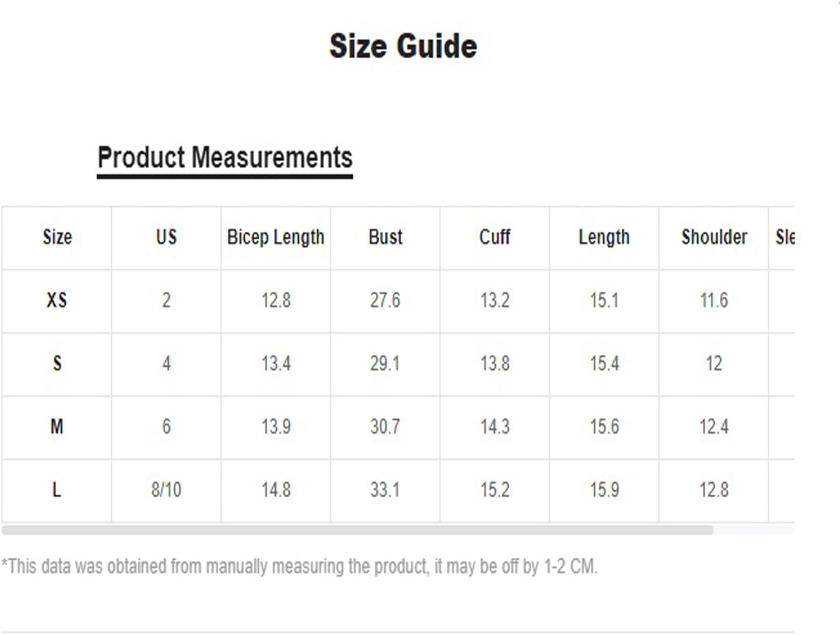The width and height of the screenshot is (840, 635).
Task: Click the 27.6 bust value for XS
Action: pos(385,300)
